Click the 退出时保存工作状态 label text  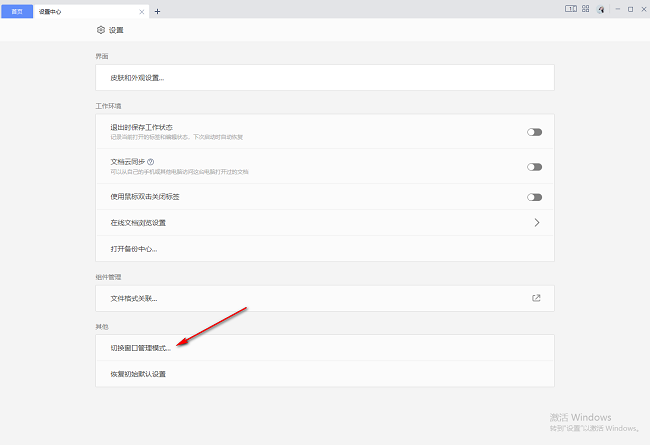(x=141, y=127)
